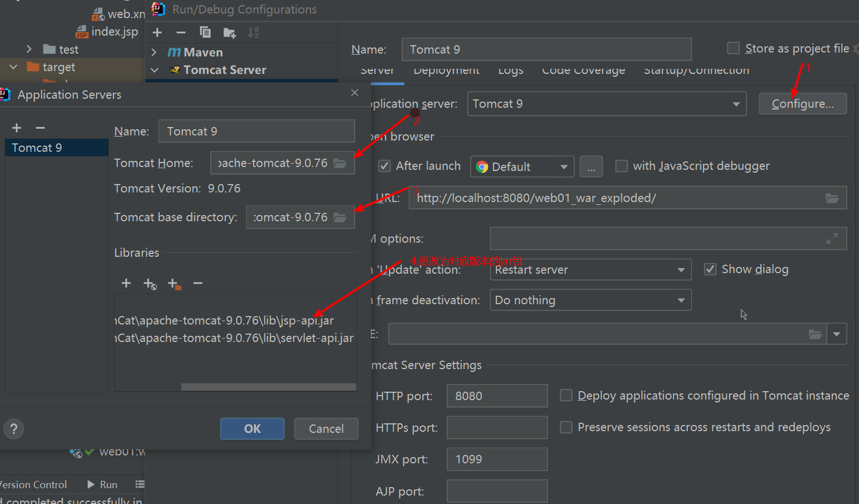Open Application server Tomcat 9 dropdown
The height and width of the screenshot is (504, 859).
[607, 104]
